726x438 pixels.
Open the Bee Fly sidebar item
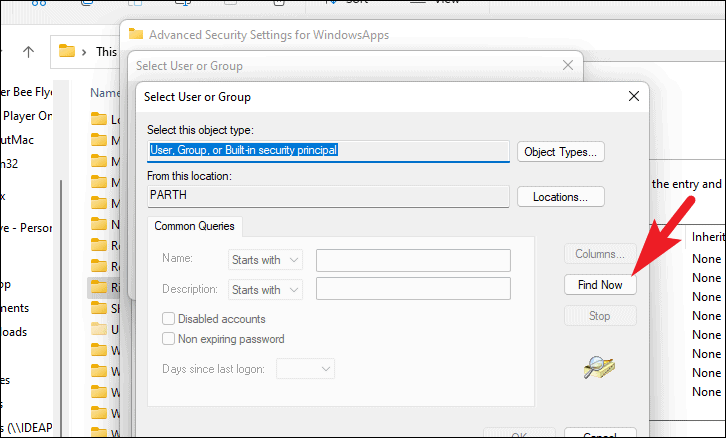(x=26, y=92)
